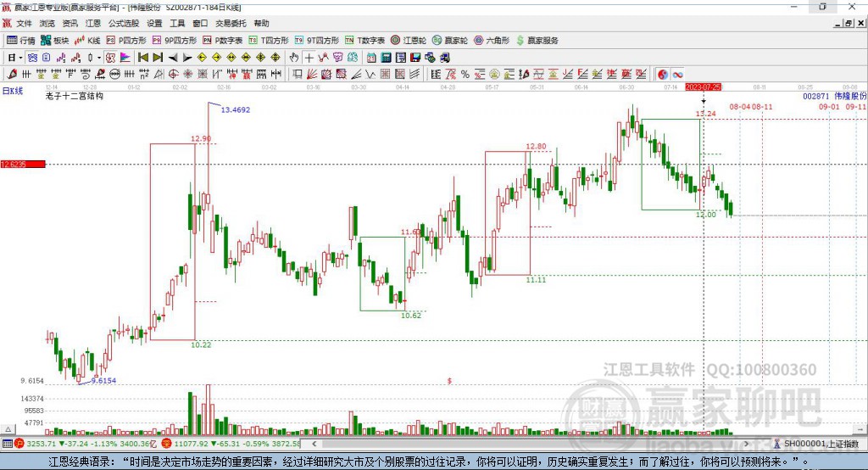
Task: Click the 老子十二宫结构 indicator title
Action: pyautogui.click(x=75, y=96)
